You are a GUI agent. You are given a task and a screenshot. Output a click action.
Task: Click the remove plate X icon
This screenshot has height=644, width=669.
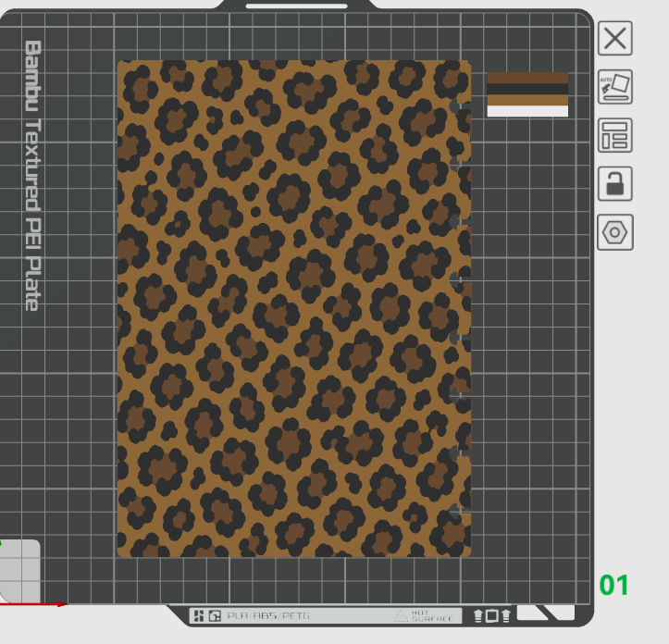coord(614,39)
